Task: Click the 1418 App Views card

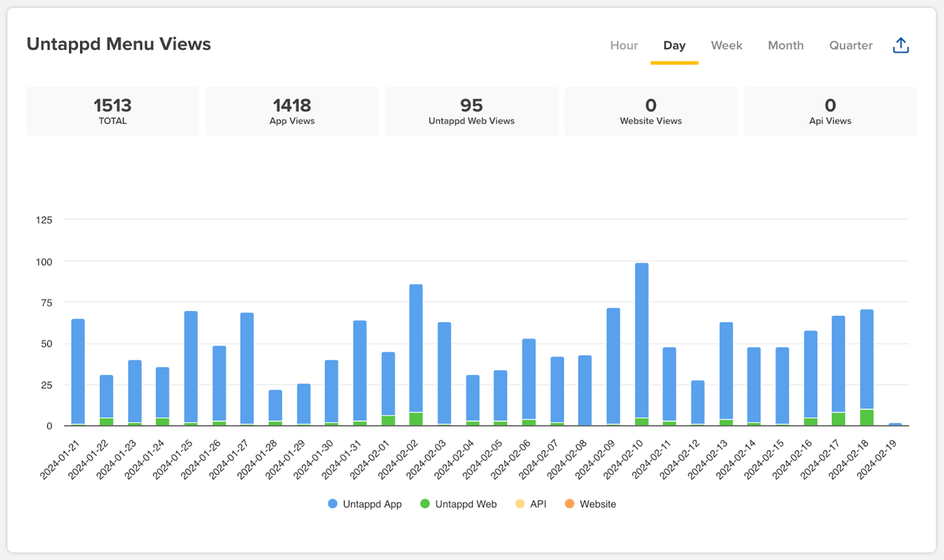Action: pyautogui.click(x=292, y=111)
